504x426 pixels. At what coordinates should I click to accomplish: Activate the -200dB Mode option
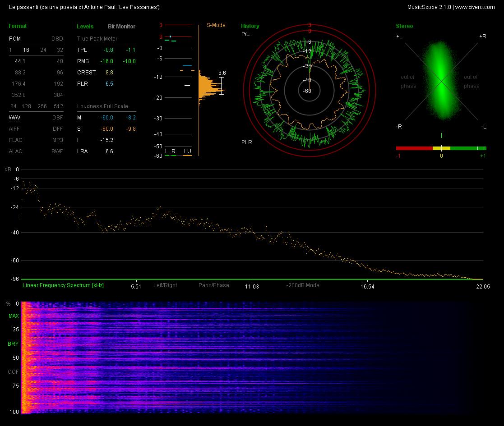click(x=303, y=285)
